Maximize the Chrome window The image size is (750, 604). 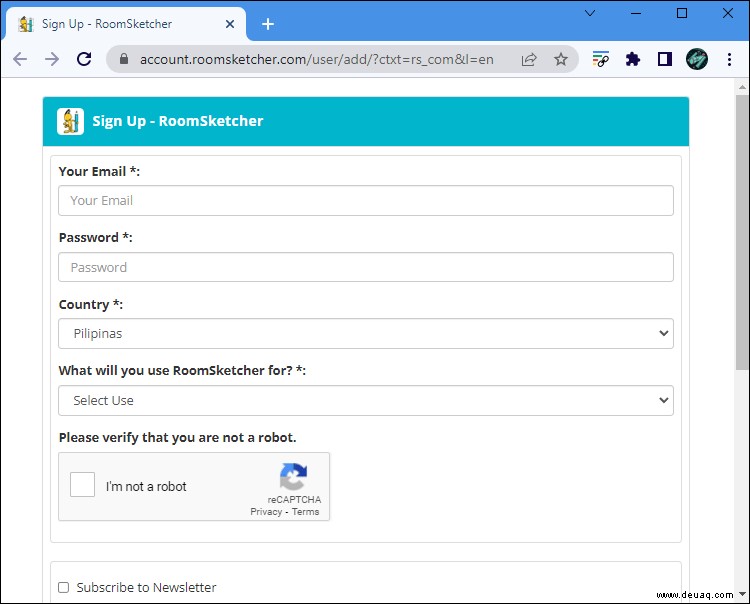coord(682,13)
